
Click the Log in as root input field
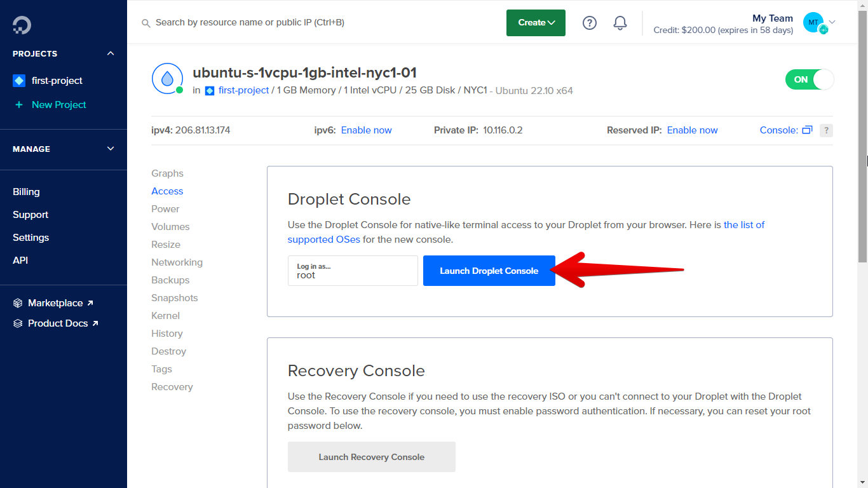(x=353, y=271)
